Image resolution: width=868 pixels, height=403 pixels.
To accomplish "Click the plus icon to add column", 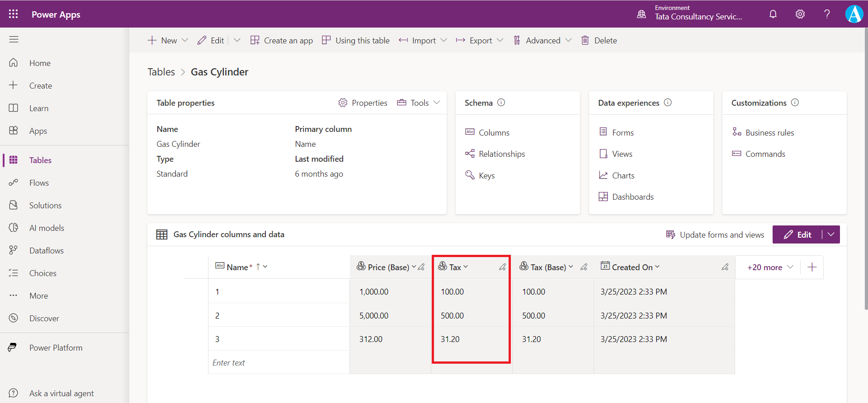I will [x=812, y=267].
